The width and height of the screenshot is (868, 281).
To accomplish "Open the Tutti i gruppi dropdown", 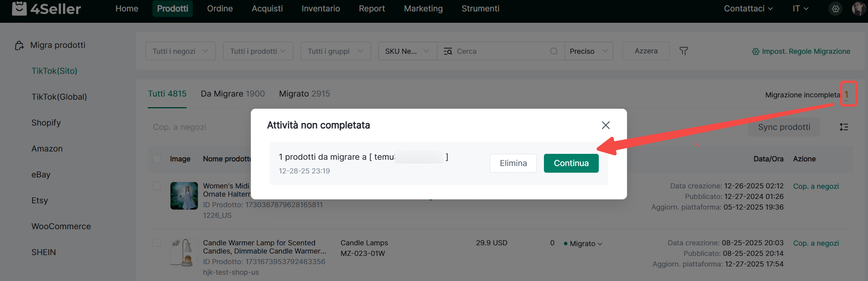I will pos(335,51).
